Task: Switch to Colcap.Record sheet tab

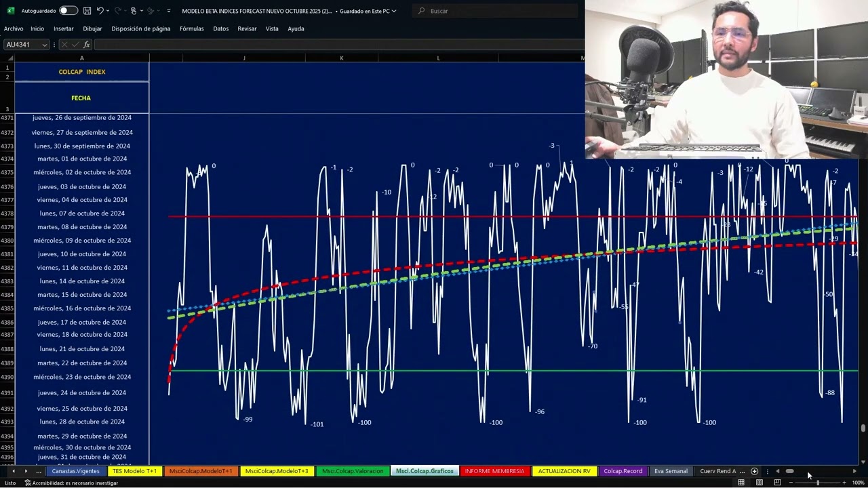Action: [623, 471]
